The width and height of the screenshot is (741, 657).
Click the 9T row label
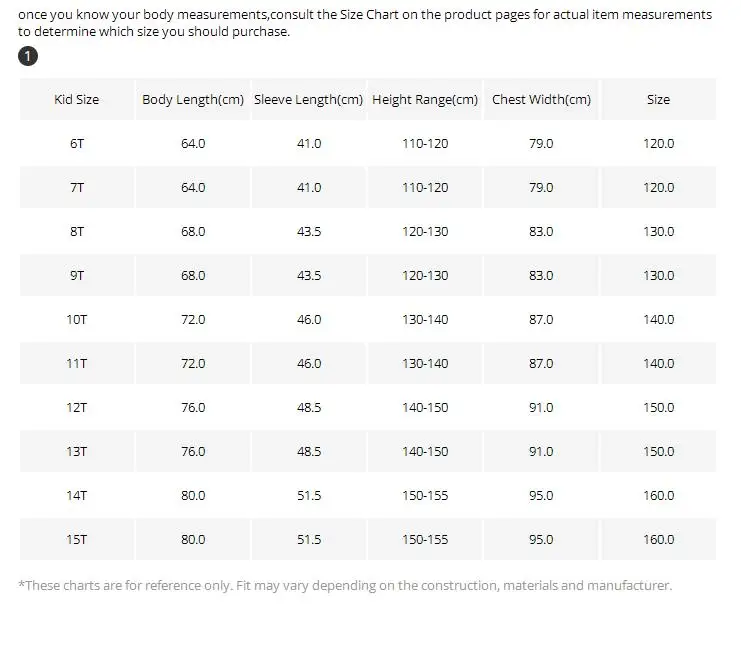77,275
